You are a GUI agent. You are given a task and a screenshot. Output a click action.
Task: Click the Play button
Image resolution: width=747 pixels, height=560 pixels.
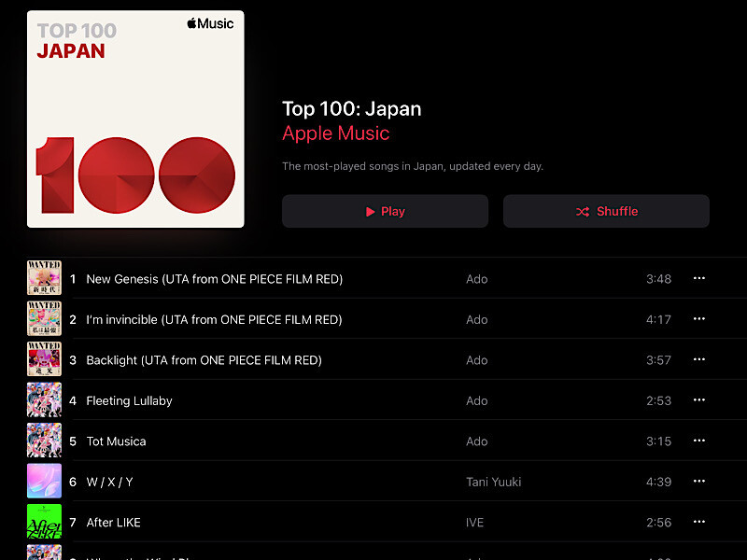tap(385, 211)
